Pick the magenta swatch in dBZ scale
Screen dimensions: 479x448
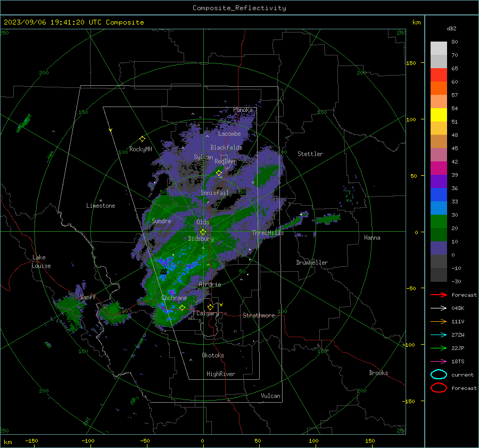pyautogui.click(x=439, y=168)
